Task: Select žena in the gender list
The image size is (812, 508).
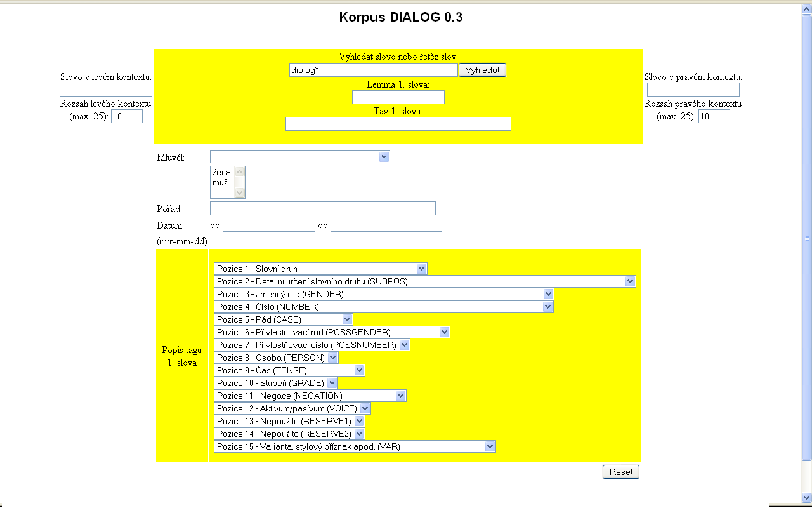Action: (x=222, y=172)
